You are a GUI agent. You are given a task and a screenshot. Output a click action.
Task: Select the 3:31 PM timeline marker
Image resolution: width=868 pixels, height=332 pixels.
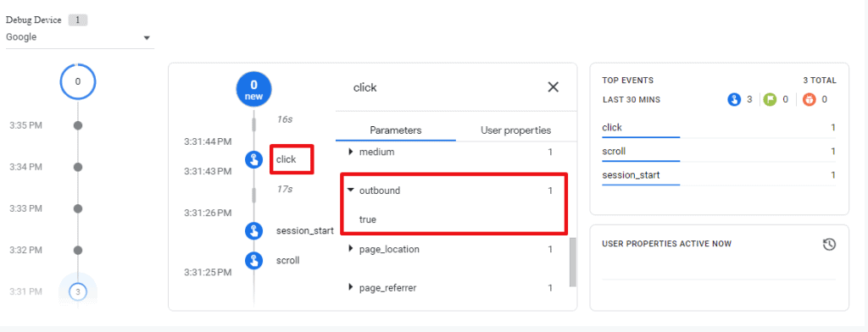[78, 291]
